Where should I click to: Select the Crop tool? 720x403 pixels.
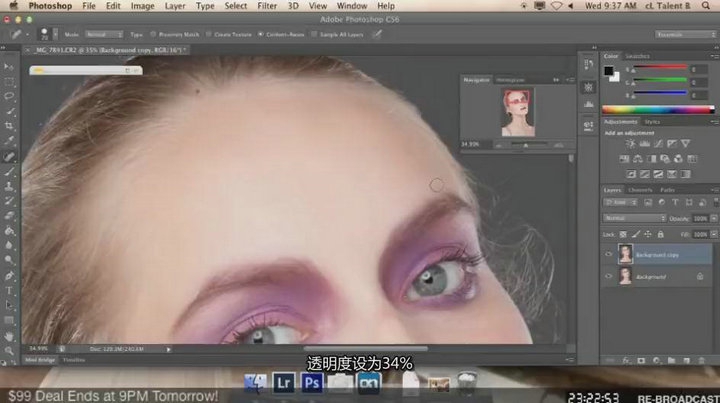[x=9, y=126]
